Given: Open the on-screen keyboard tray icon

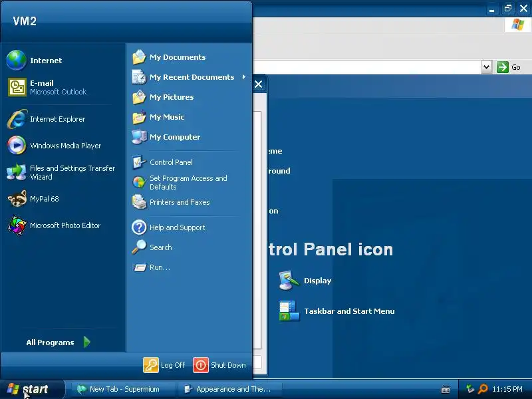Looking at the screenshot, I should point(446,390).
